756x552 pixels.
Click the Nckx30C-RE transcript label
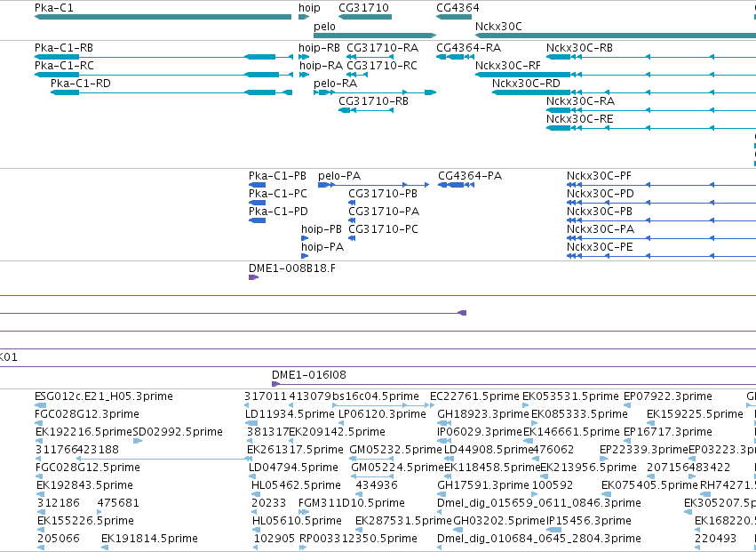(580, 119)
